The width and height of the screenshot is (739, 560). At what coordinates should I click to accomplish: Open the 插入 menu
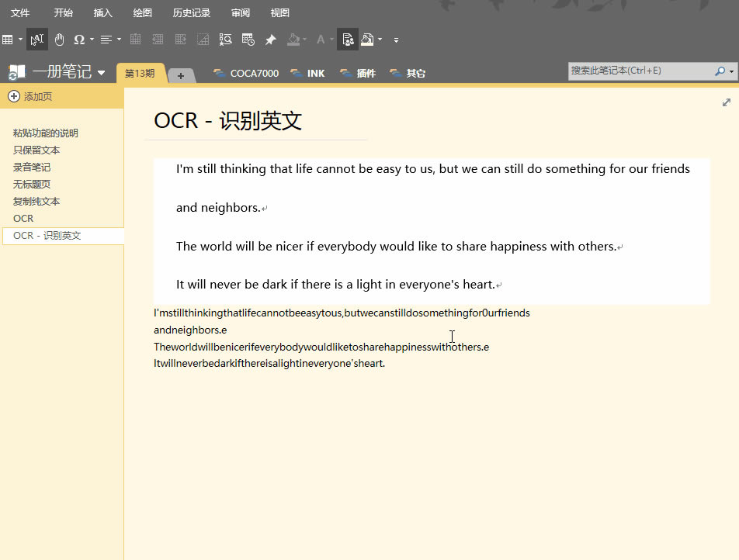(102, 13)
